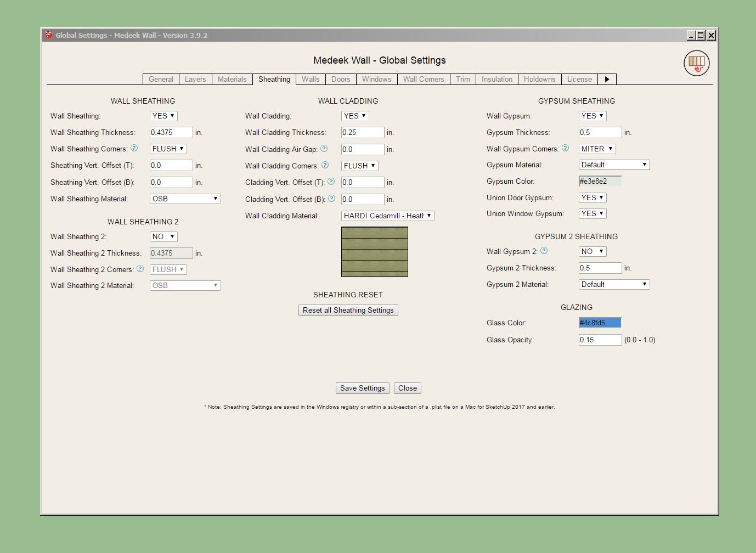
Task: Click help icon next to Wall Gypsum 2
Action: (x=544, y=251)
